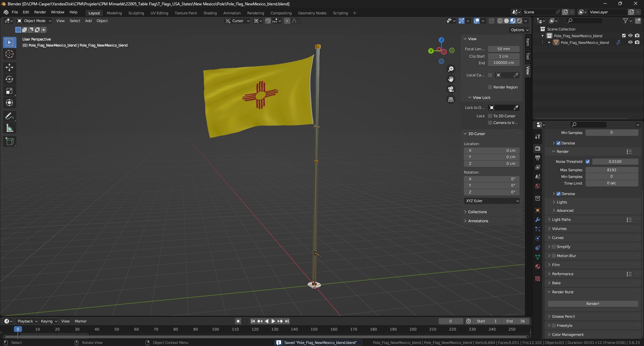
Task: Expand the Collections panel
Action: pos(477,212)
